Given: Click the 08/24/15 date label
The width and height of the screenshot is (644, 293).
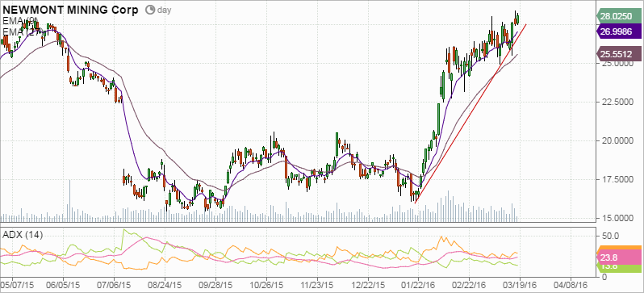Looking at the screenshot, I should (x=165, y=284).
